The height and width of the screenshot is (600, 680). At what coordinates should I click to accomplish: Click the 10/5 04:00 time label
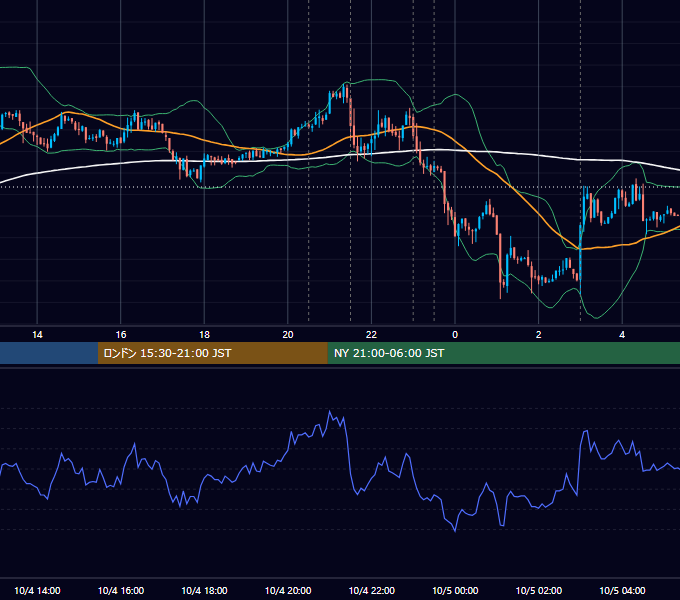click(622, 590)
